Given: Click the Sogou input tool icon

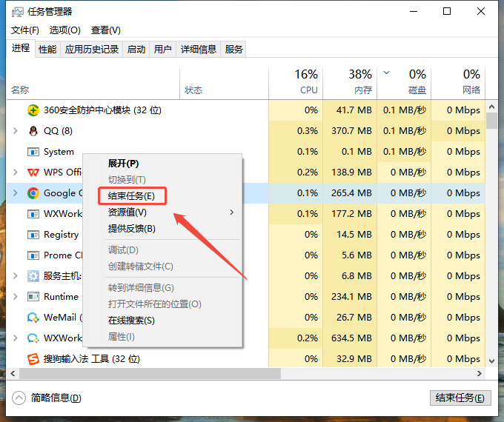Looking at the screenshot, I should [33, 359].
